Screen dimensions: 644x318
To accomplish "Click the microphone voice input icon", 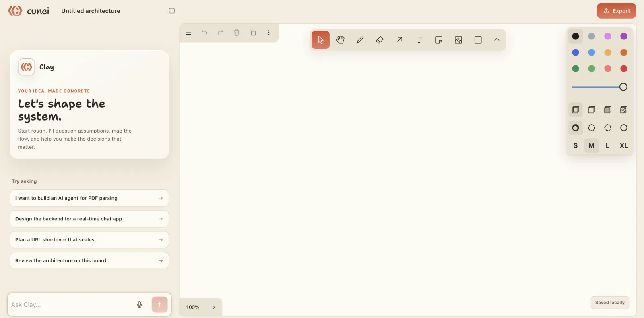I will pos(140,305).
